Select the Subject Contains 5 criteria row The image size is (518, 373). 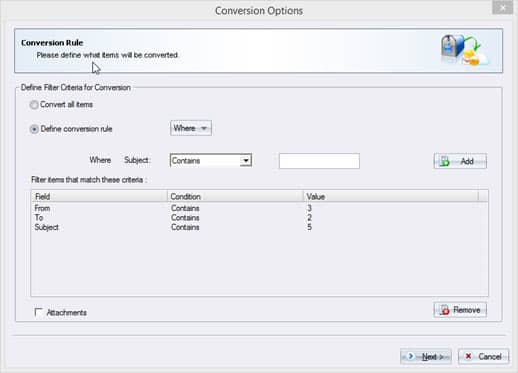pyautogui.click(x=259, y=227)
